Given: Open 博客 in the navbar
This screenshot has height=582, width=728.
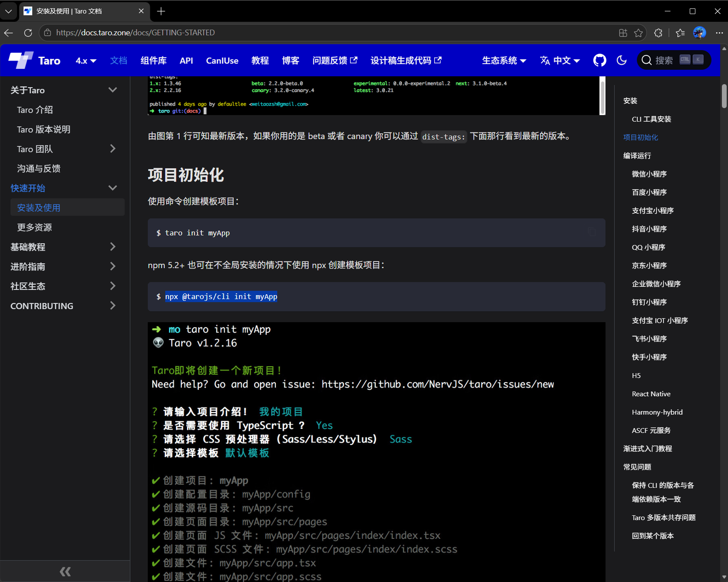Looking at the screenshot, I should (x=290, y=61).
